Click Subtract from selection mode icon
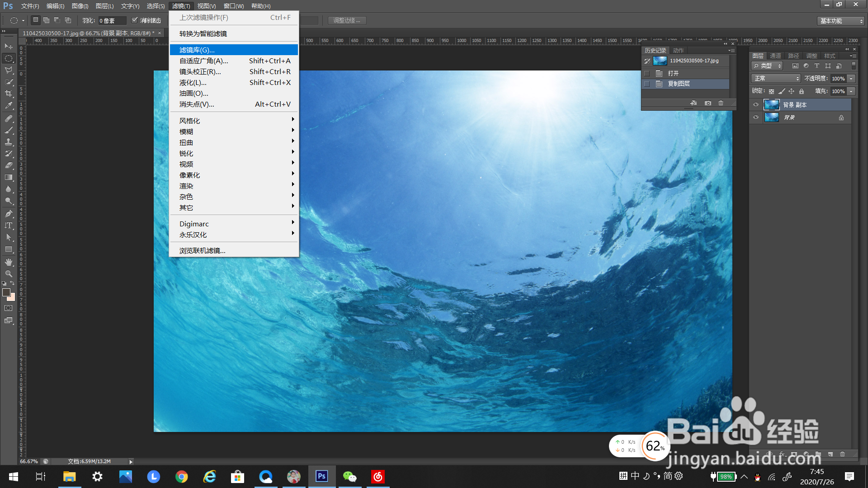 57,20
